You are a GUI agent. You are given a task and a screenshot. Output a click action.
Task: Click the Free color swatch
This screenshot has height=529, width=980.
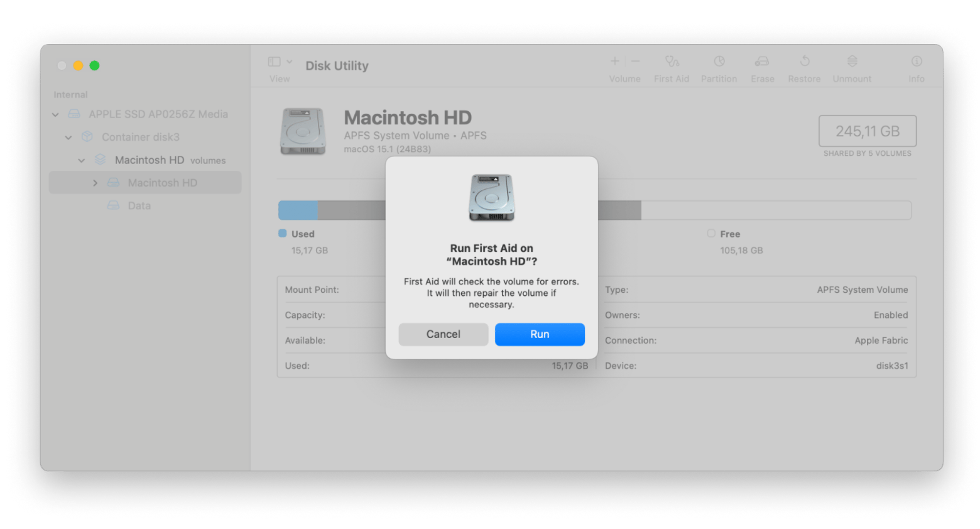(x=711, y=233)
